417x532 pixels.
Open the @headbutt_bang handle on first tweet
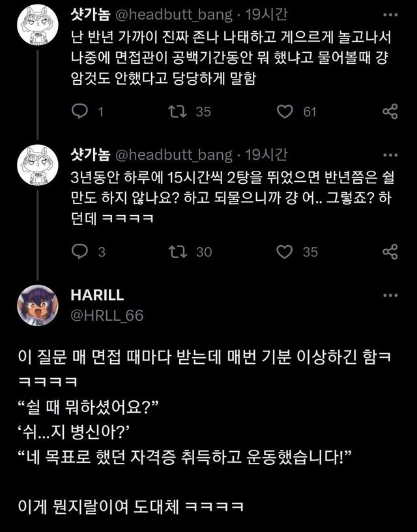click(x=173, y=15)
